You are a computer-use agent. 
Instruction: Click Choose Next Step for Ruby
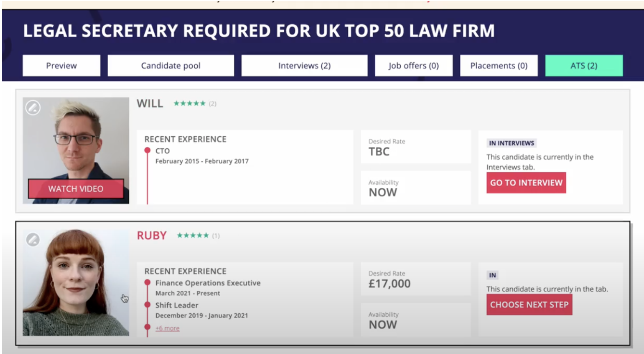coord(529,305)
